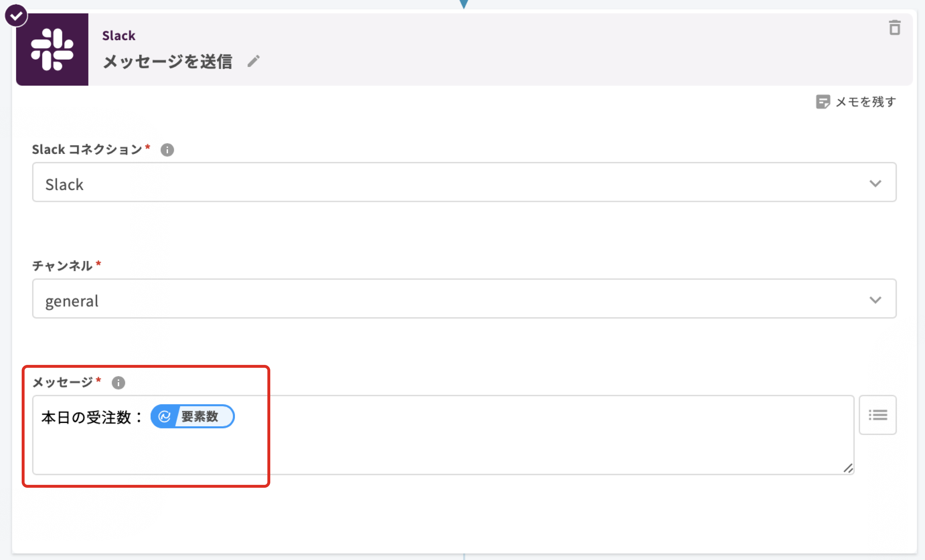Click the memo note icon

[822, 102]
